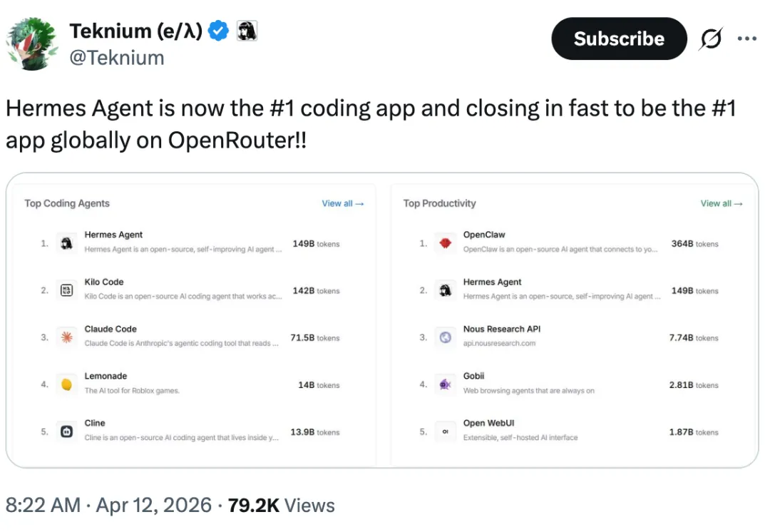Click the blue verified badge

(x=219, y=31)
